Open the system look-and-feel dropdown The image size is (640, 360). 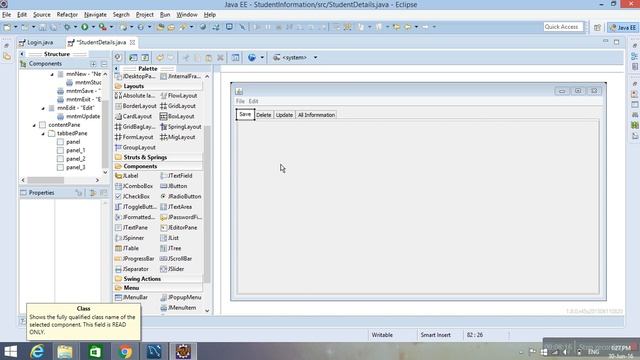tap(315, 58)
